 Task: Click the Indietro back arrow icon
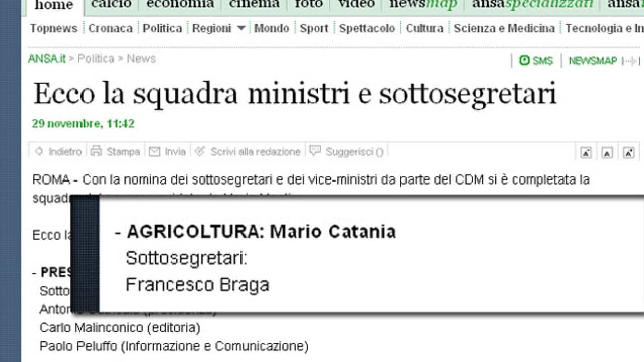point(39,151)
